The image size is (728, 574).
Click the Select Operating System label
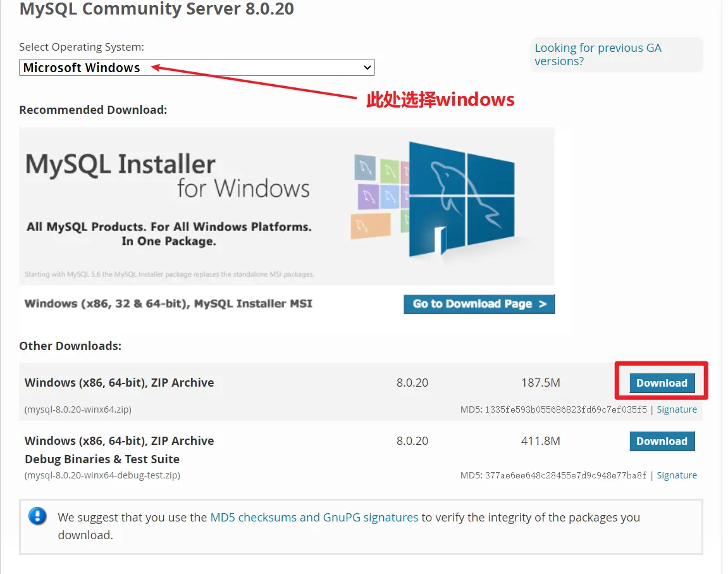pyautogui.click(x=82, y=47)
